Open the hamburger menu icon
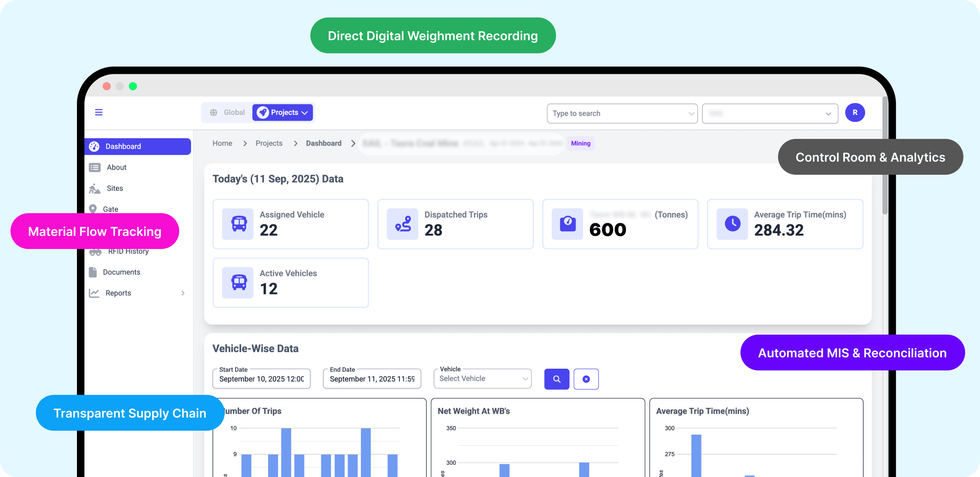The image size is (980, 477). pyautogui.click(x=99, y=112)
